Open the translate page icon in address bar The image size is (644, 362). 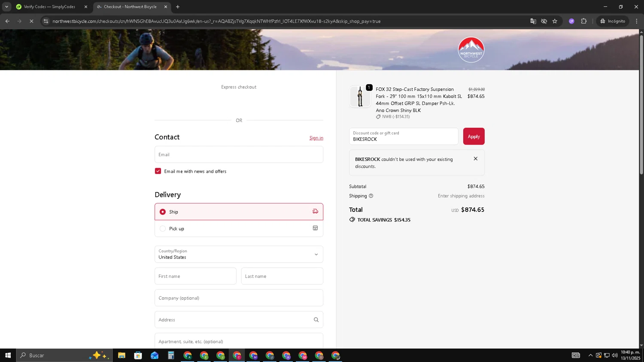[x=533, y=21]
